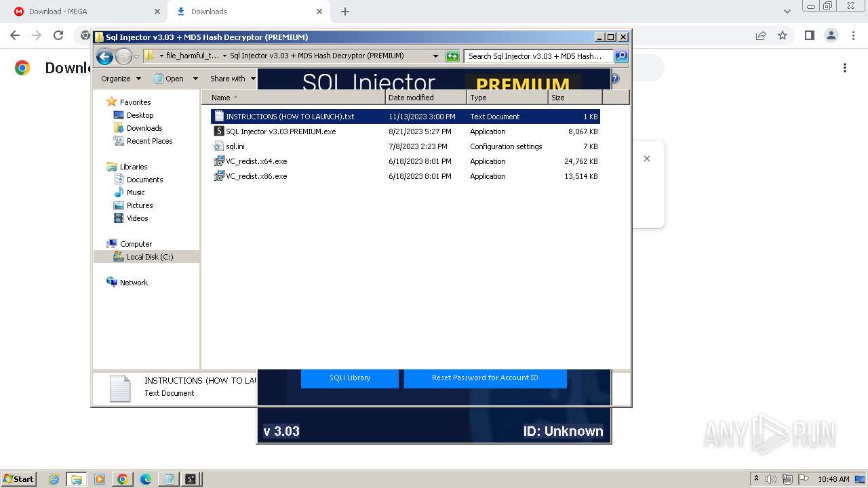Screen dimensions: 868x488
Task: Click the Search Sql Injector search field
Action: click(x=538, y=56)
